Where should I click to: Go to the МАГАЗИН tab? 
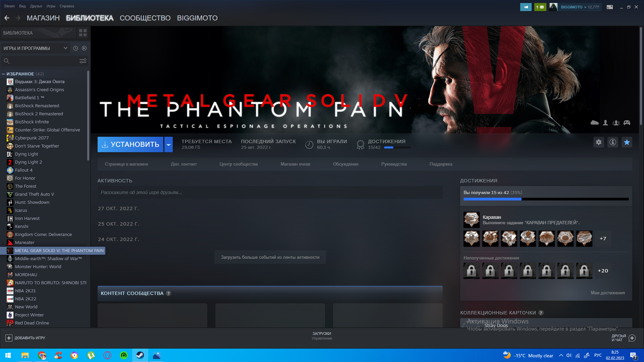click(43, 18)
